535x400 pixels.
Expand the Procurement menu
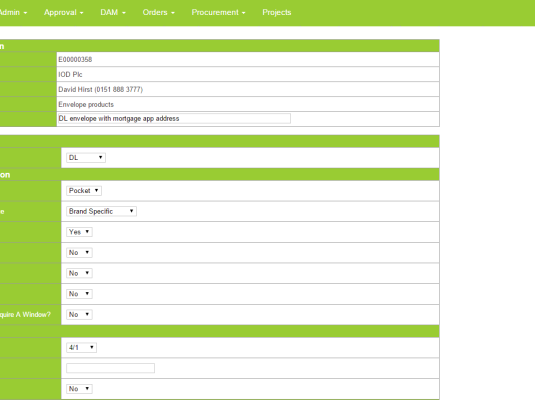coord(218,12)
